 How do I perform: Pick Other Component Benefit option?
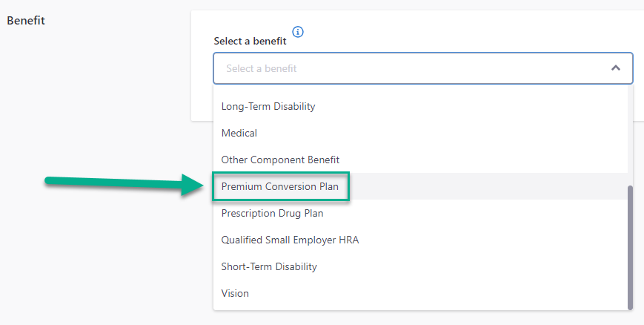[x=280, y=160]
